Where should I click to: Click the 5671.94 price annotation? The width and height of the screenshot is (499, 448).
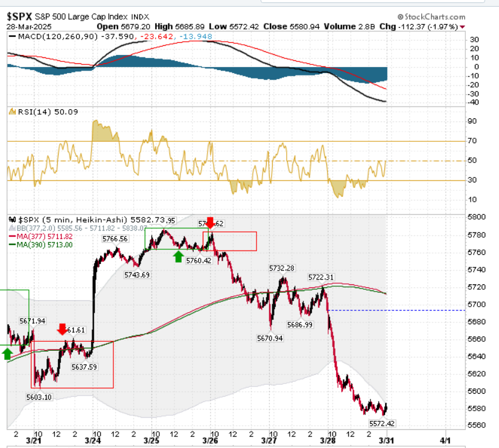33,321
